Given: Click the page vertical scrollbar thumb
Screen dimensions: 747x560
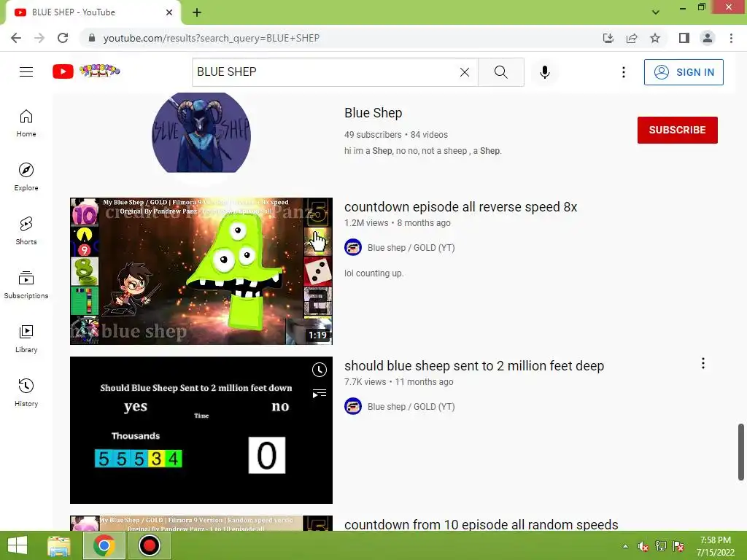Looking at the screenshot, I should (x=741, y=452).
